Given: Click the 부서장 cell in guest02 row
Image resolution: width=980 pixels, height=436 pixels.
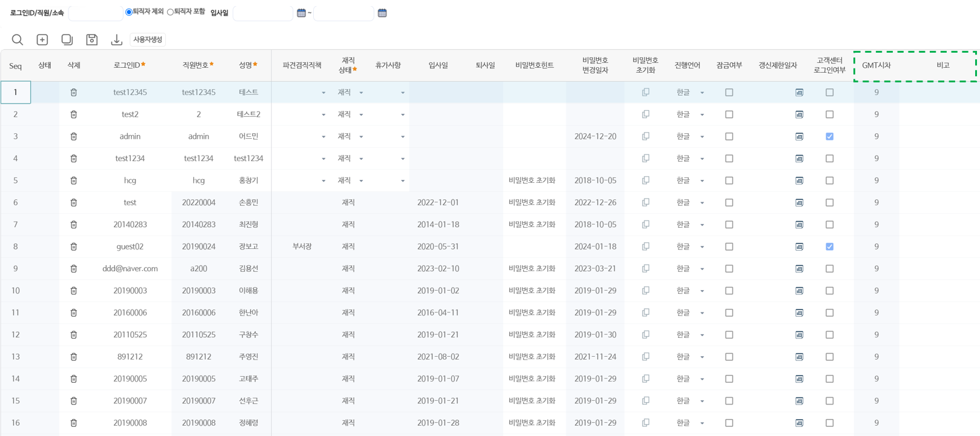Looking at the screenshot, I should coord(302,247).
